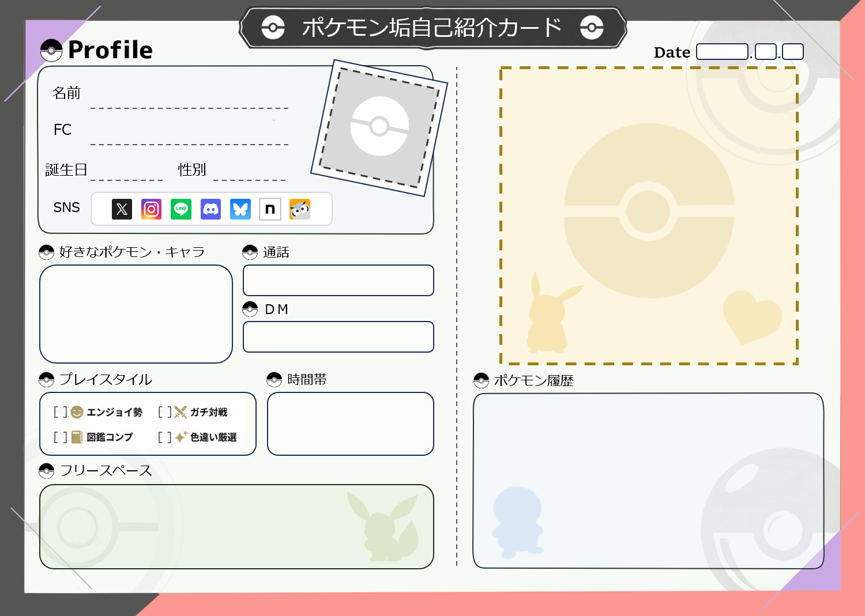Check the ガチ対戦 bracket checkbox

[165, 412]
